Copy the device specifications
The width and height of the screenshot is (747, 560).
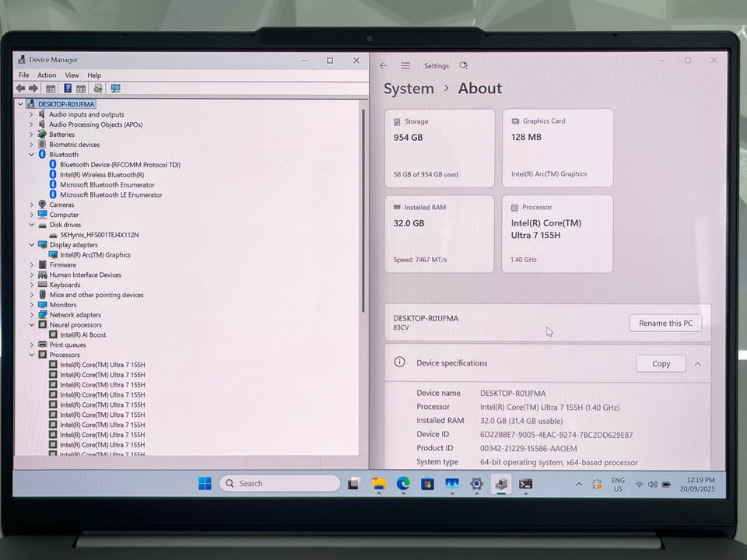pyautogui.click(x=661, y=364)
